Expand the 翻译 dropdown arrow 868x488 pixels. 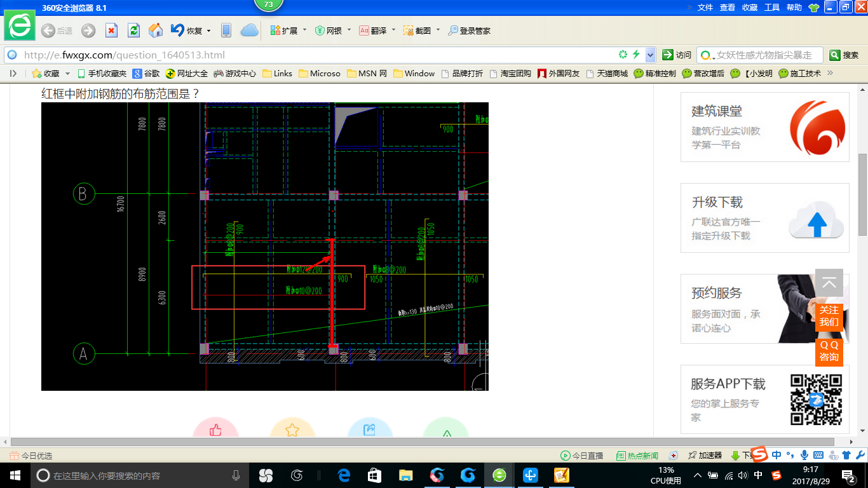(393, 30)
